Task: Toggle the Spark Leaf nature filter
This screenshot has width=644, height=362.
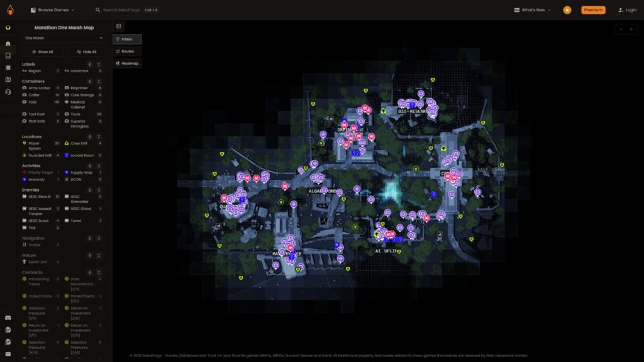Action: pos(41,262)
